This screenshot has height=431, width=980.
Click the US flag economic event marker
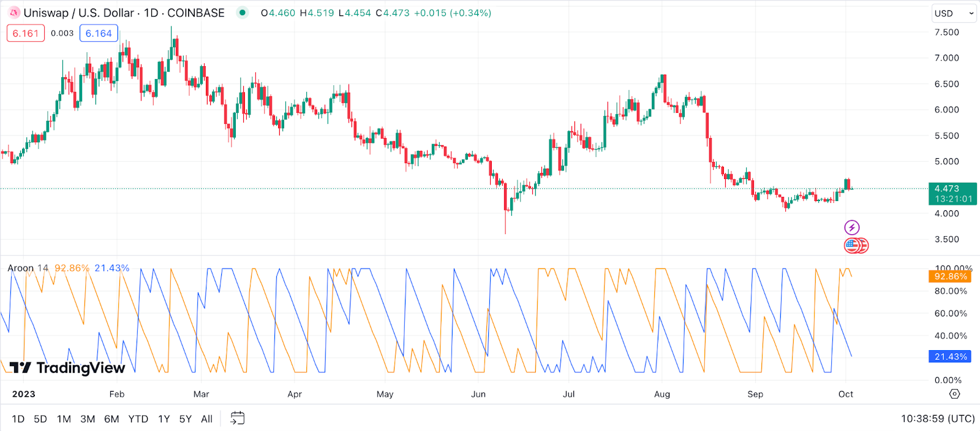(851, 246)
